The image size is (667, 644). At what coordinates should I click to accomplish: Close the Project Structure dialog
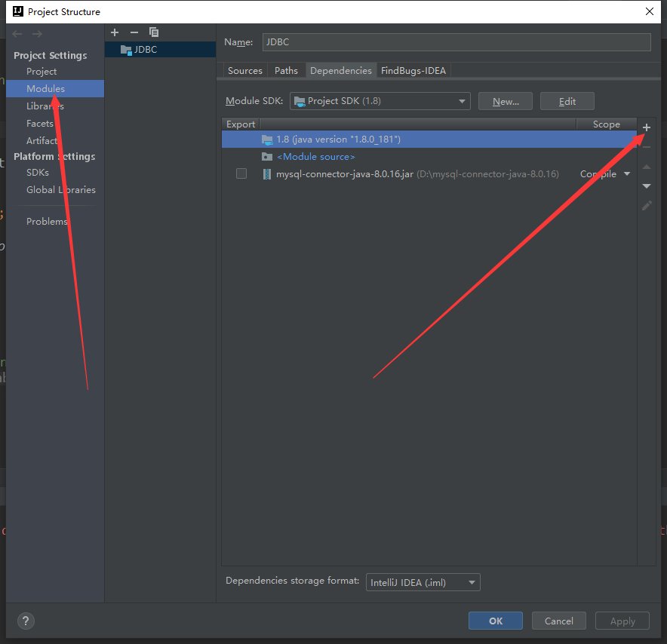pos(649,11)
